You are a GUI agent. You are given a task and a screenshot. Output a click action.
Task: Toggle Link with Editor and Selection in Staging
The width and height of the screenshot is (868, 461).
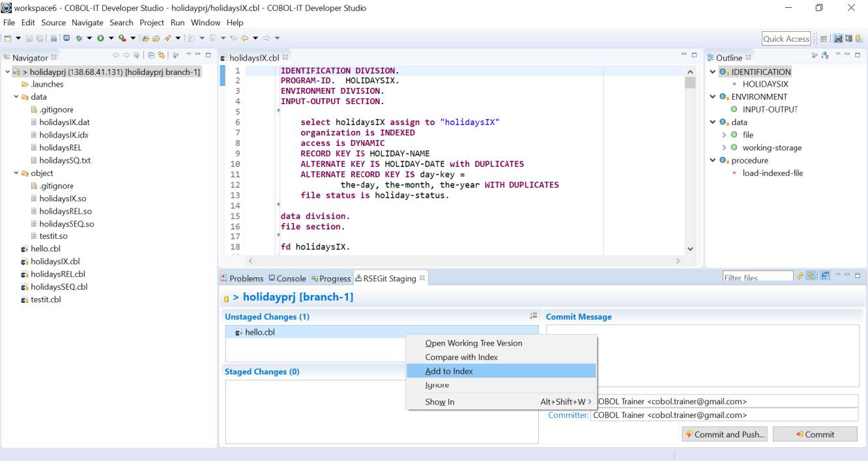click(812, 276)
